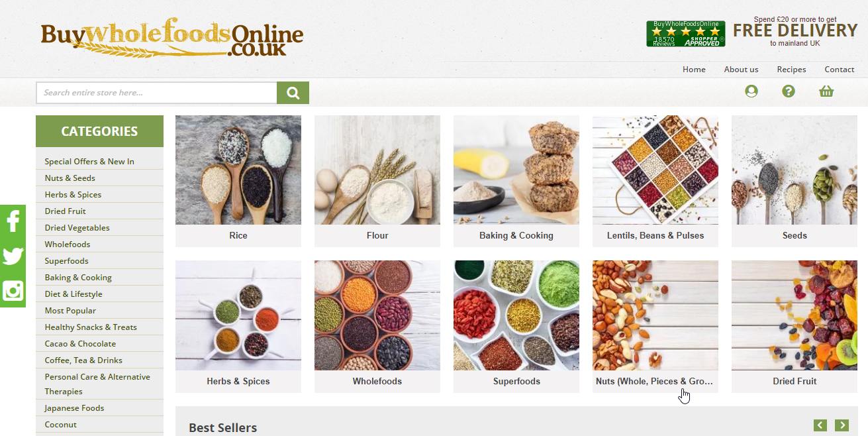The width and height of the screenshot is (868, 436).
Task: Click the Shopper Approved reviews badge
Action: click(x=685, y=34)
